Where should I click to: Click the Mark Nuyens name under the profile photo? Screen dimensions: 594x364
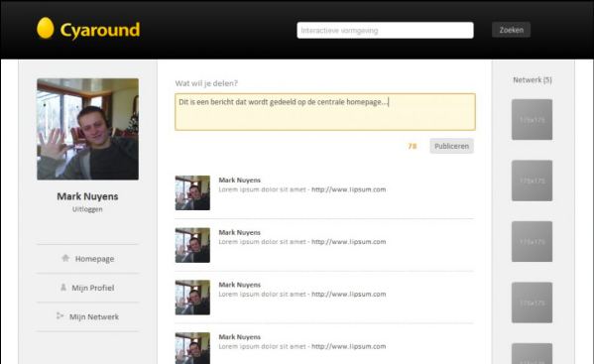click(87, 196)
